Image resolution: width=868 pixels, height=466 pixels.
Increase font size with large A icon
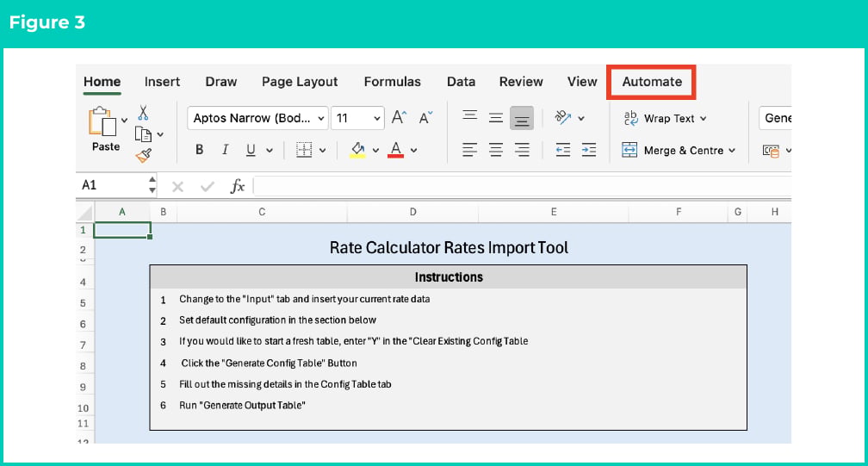pyautogui.click(x=399, y=117)
